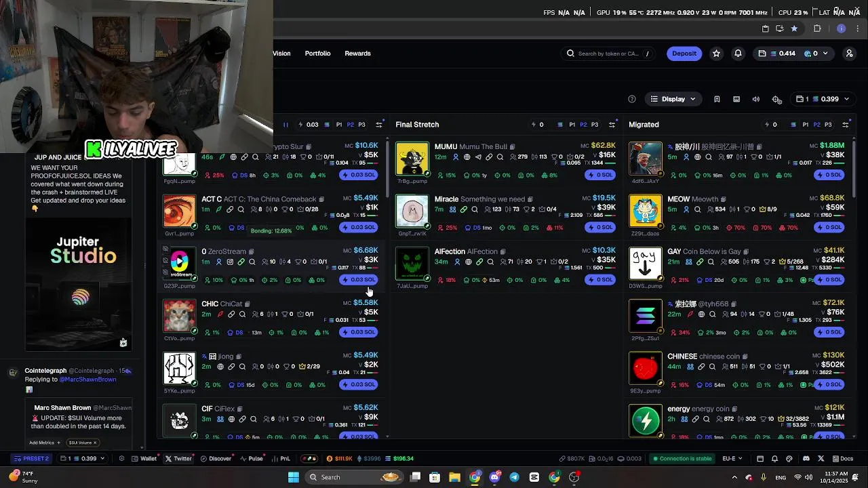Open Migrated column filter settings
Viewport: 868px width, 488px height.
(846, 125)
